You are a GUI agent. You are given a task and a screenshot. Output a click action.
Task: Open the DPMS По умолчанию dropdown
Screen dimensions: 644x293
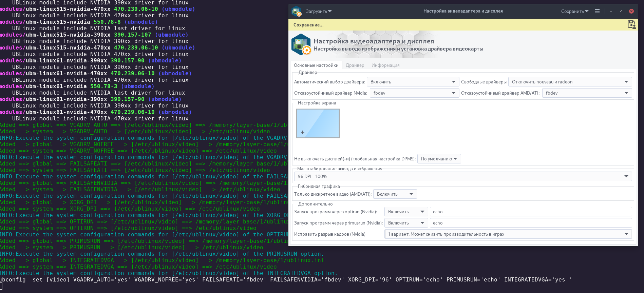439,159
